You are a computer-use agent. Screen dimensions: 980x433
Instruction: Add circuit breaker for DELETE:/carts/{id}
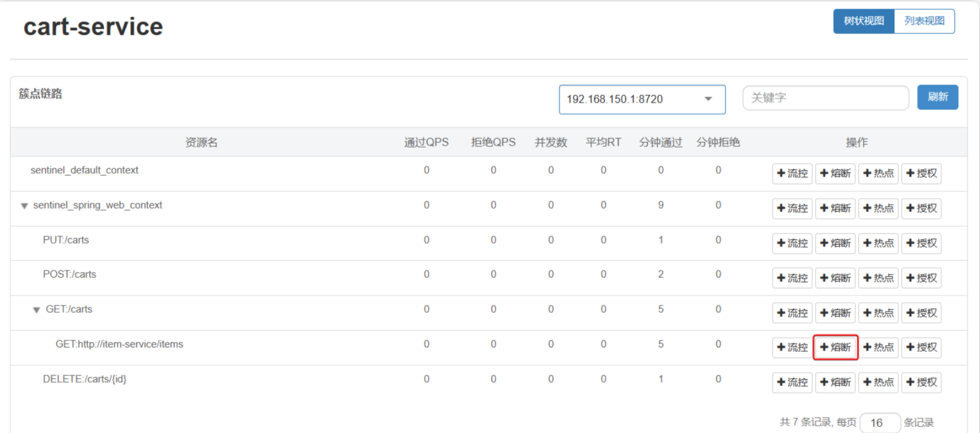(835, 382)
